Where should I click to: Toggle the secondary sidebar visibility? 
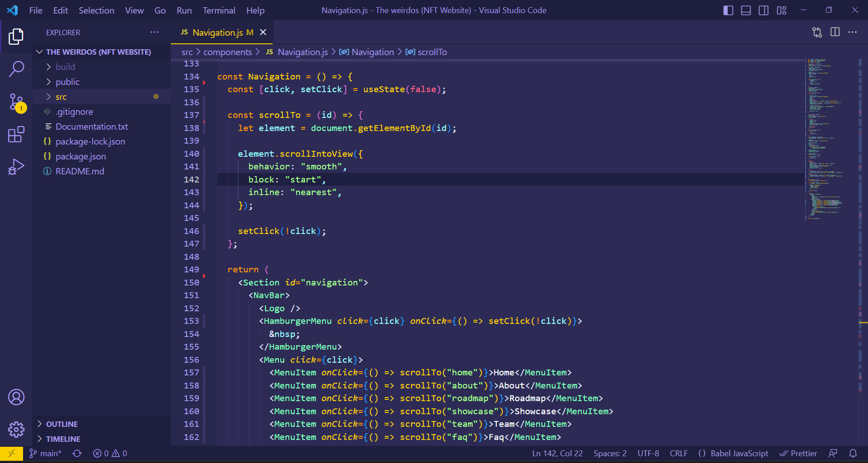pyautogui.click(x=764, y=10)
